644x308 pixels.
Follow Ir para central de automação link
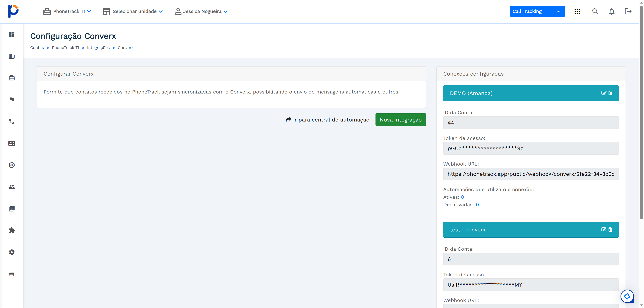(328, 120)
